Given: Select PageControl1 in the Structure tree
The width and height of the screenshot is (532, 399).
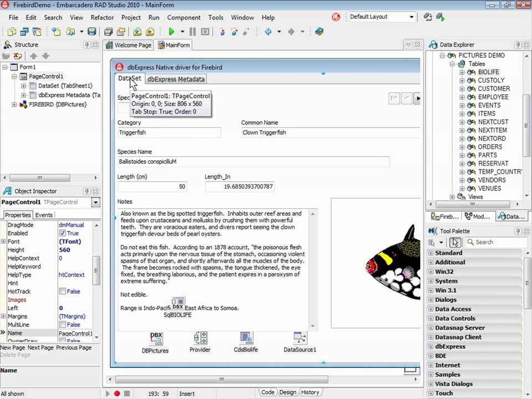Looking at the screenshot, I should click(x=46, y=76).
